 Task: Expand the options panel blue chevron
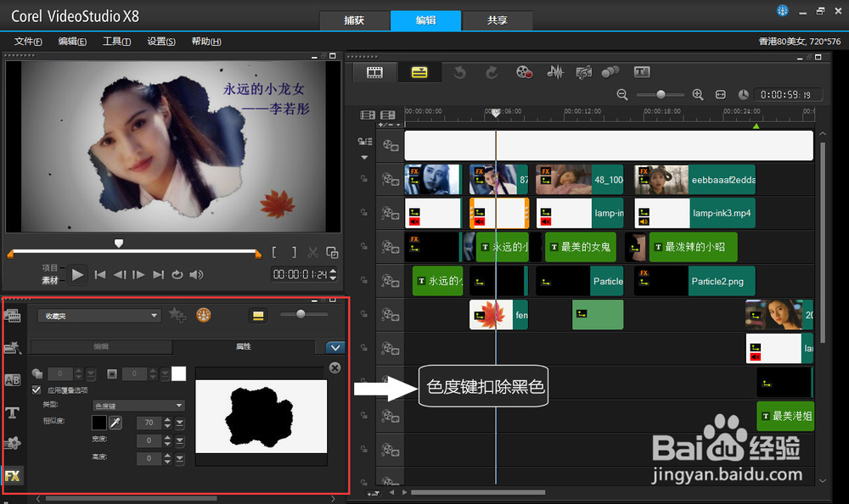tap(335, 348)
